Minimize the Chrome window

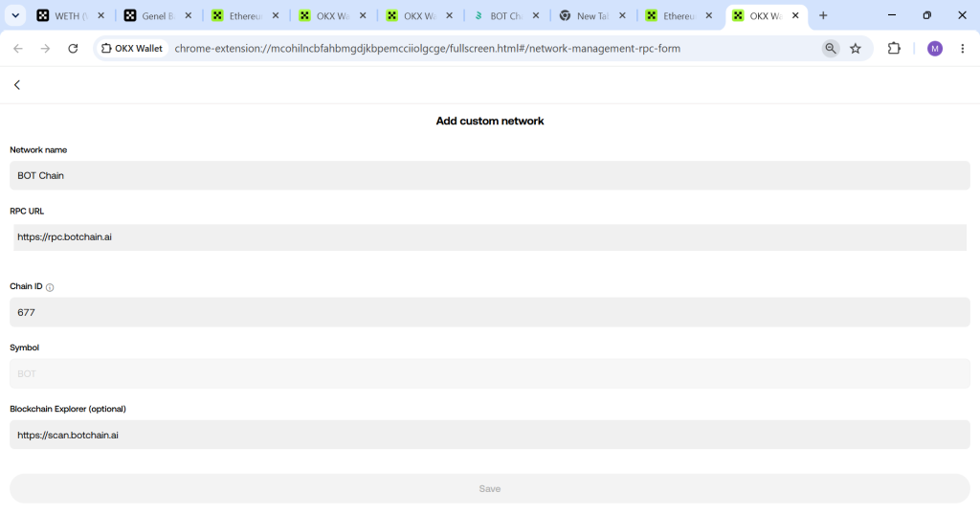pyautogui.click(x=892, y=15)
